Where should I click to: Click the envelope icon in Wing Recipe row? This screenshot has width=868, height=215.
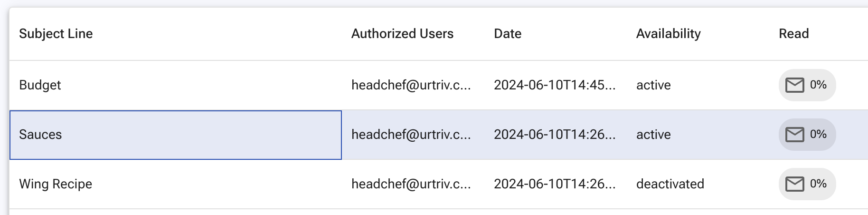tap(795, 184)
